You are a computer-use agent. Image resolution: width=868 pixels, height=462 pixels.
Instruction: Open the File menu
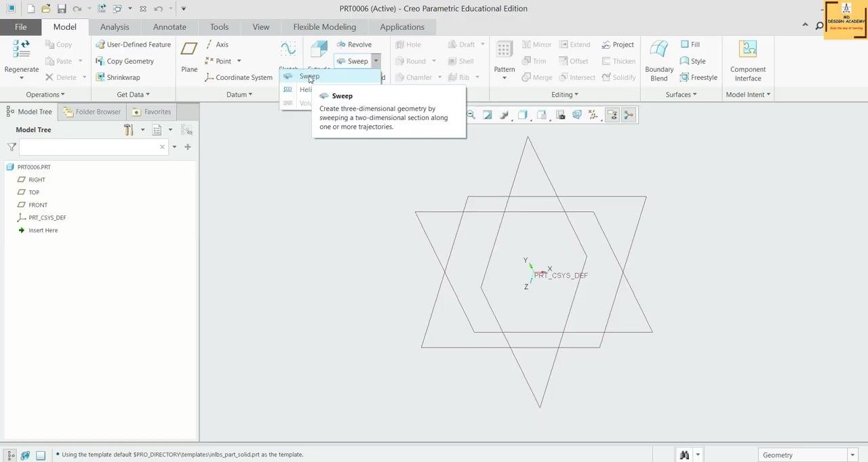point(20,27)
